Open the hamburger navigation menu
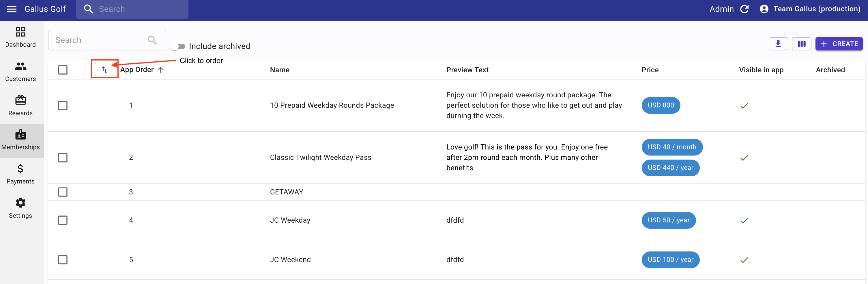868x284 pixels. click(x=12, y=9)
